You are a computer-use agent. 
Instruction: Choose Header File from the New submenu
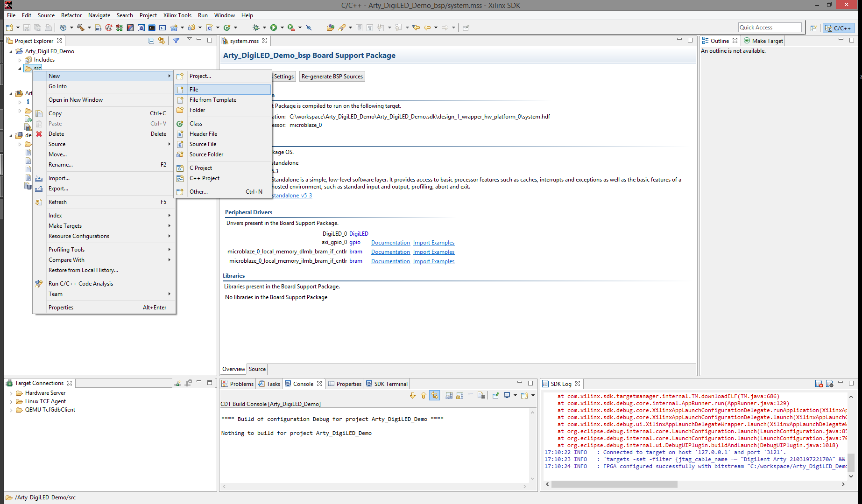223,134
